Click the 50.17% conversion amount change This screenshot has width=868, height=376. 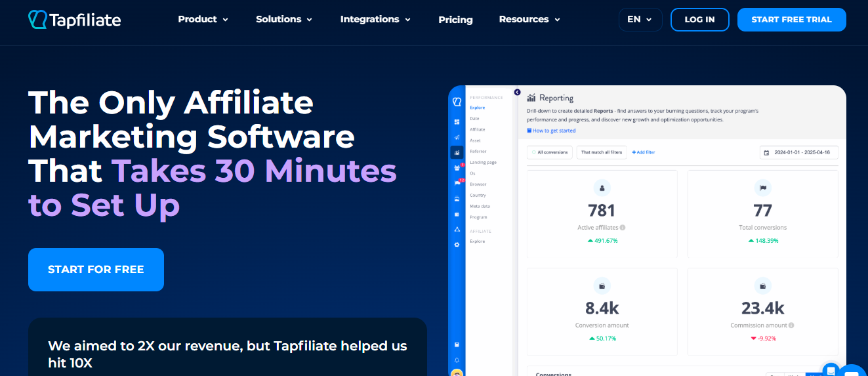602,339
